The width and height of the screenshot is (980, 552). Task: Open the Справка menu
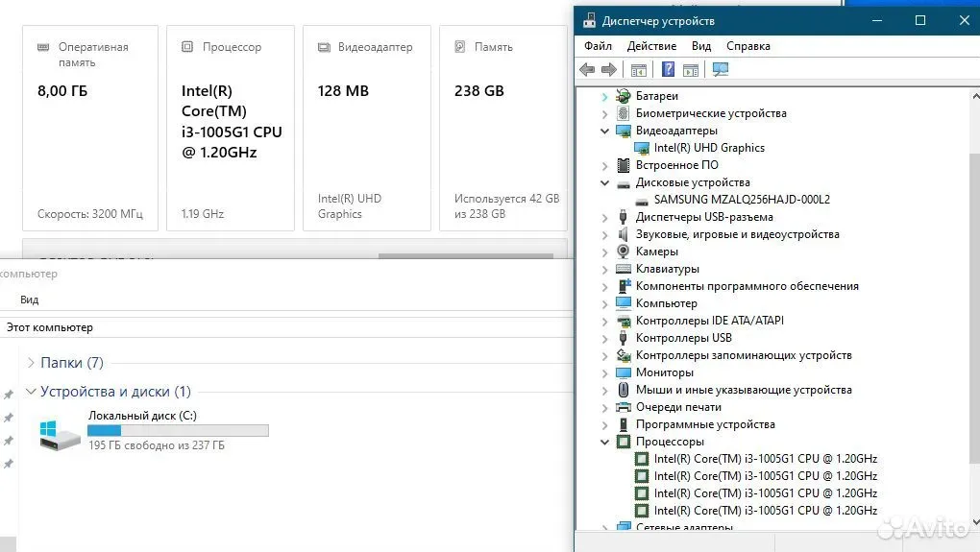(748, 46)
